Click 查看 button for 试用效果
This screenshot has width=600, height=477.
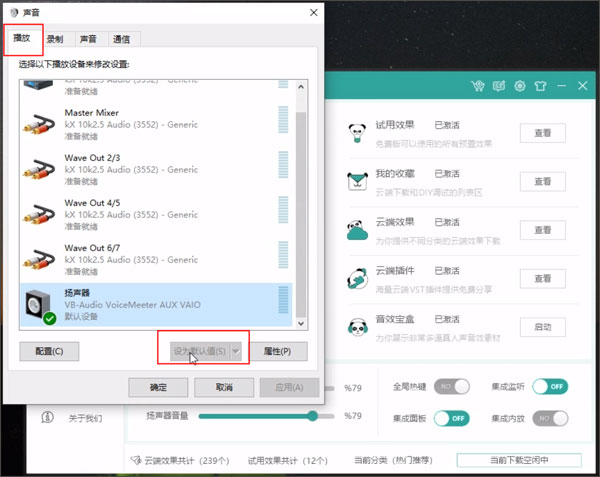tap(543, 133)
